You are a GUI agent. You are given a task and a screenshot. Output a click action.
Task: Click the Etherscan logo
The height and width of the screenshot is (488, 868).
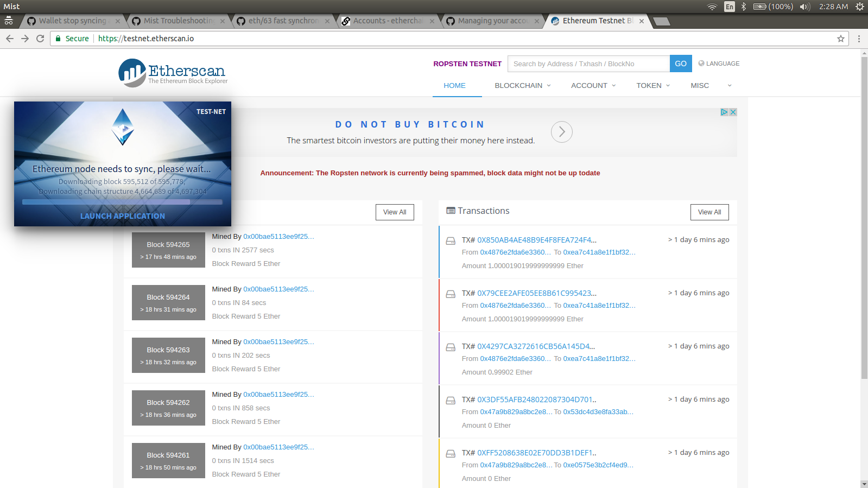(x=173, y=73)
